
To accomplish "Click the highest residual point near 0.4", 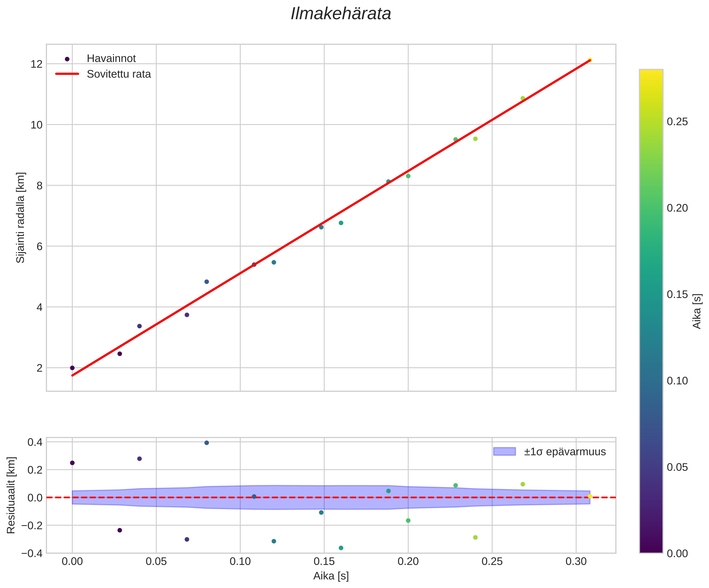I will (207, 443).
